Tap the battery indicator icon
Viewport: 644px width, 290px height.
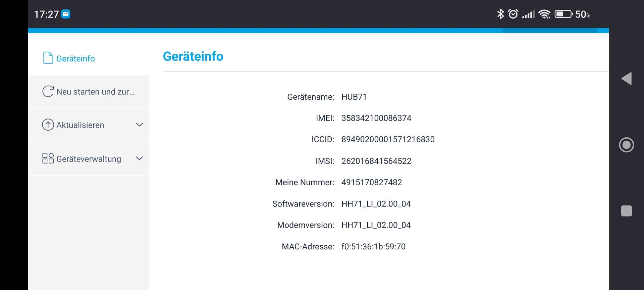point(563,14)
